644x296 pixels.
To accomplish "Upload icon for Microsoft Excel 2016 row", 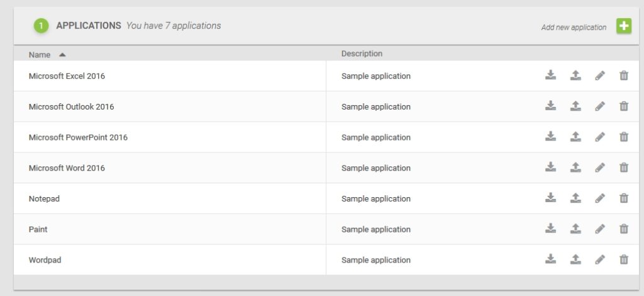I will coord(575,76).
